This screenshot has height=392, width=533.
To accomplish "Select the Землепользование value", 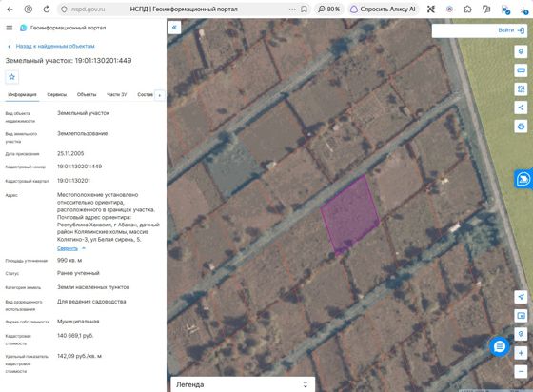I will point(82,133).
